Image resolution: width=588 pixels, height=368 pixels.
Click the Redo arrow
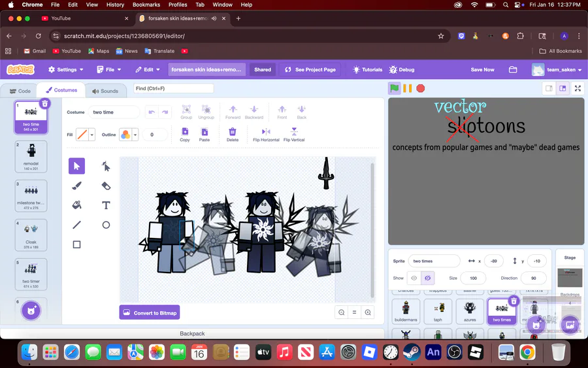point(165,112)
